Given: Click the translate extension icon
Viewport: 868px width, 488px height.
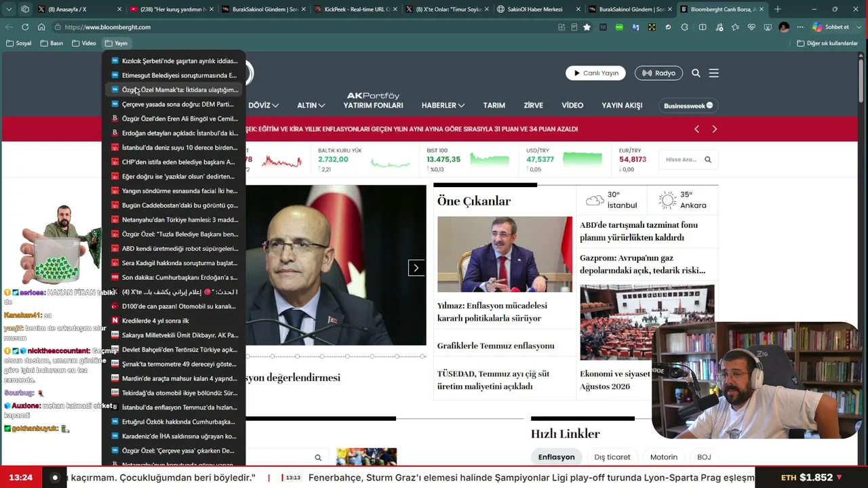Looking at the screenshot, I should pos(635,27).
